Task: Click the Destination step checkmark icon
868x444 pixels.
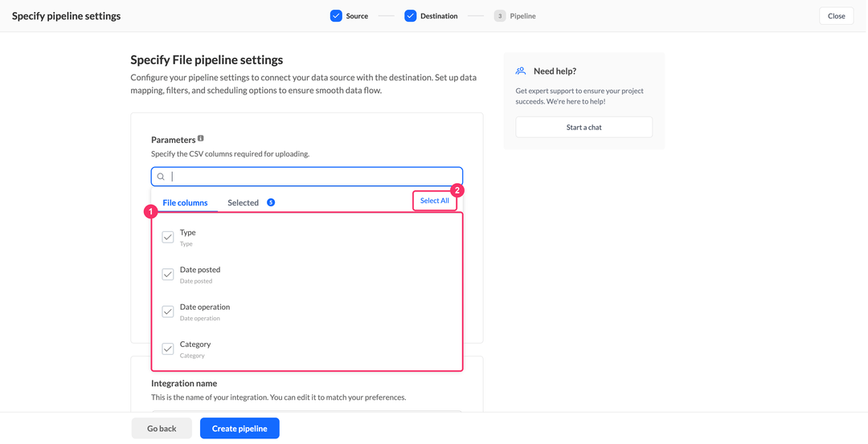Action: coord(410,16)
